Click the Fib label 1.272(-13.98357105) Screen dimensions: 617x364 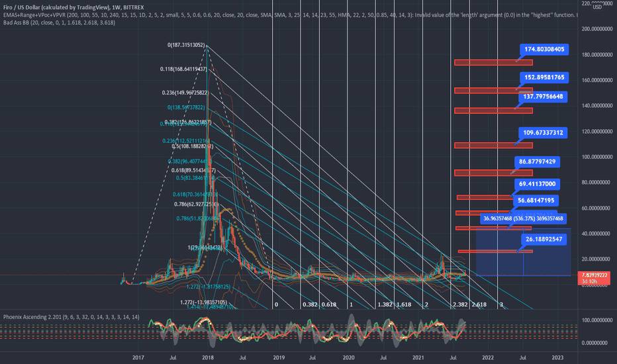tap(203, 302)
